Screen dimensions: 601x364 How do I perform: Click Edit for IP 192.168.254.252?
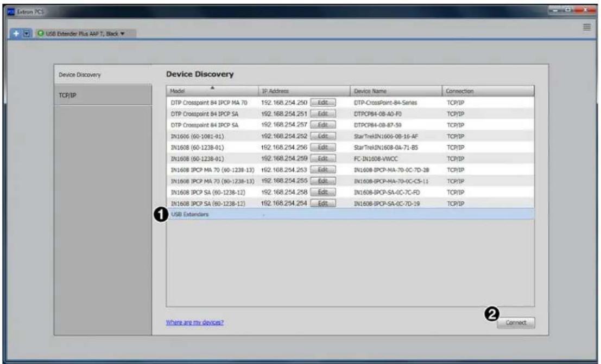coord(323,136)
